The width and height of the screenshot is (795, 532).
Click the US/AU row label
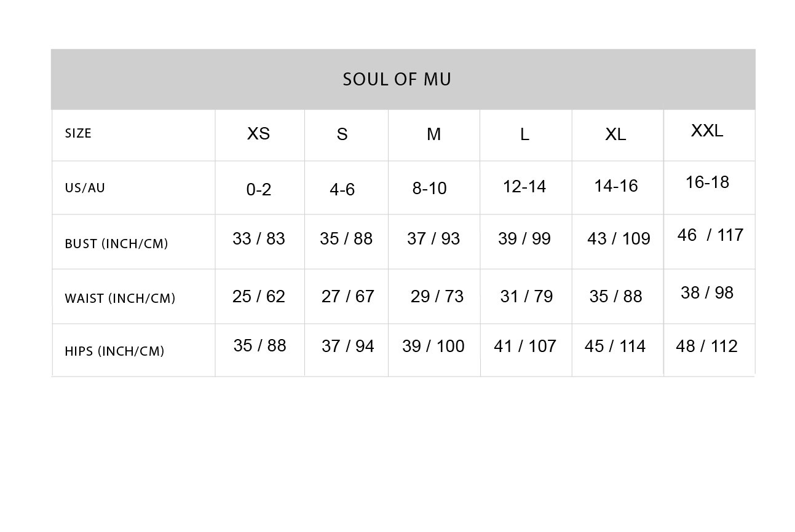(x=85, y=188)
